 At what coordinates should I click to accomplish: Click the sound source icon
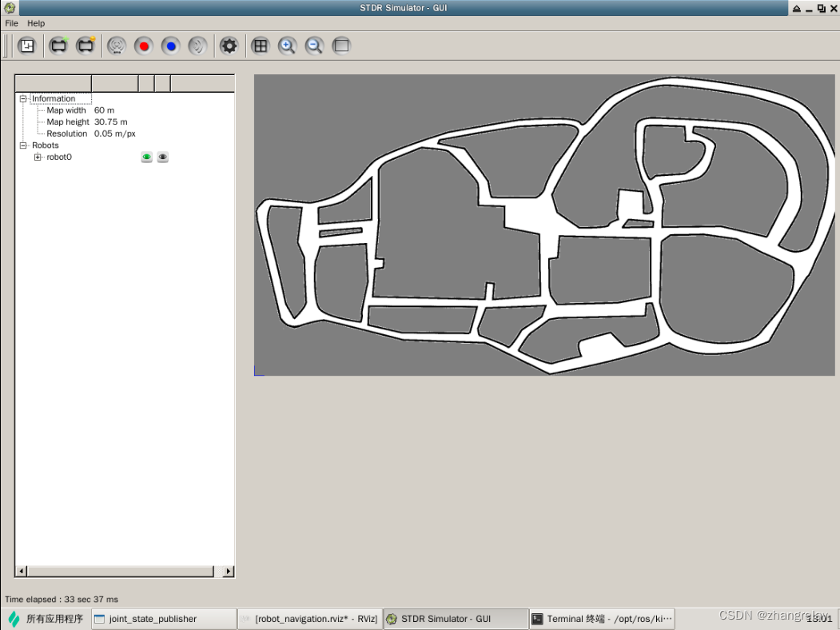point(197,46)
